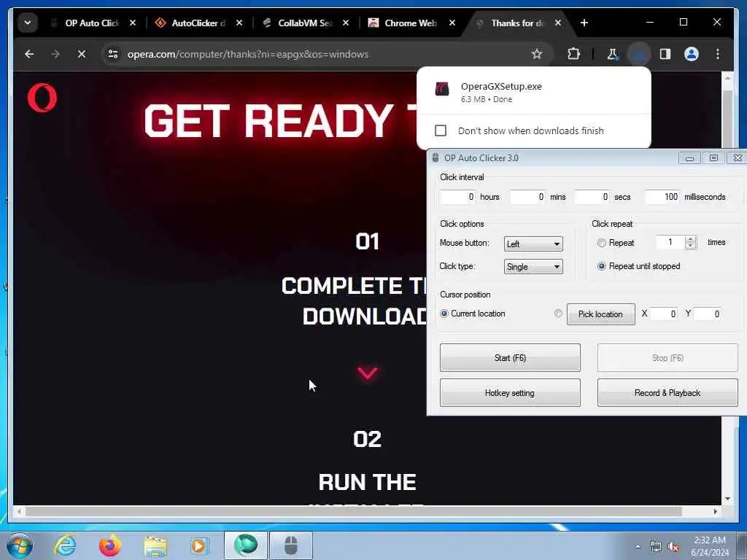Click the Y coordinate field

pyautogui.click(x=707, y=314)
